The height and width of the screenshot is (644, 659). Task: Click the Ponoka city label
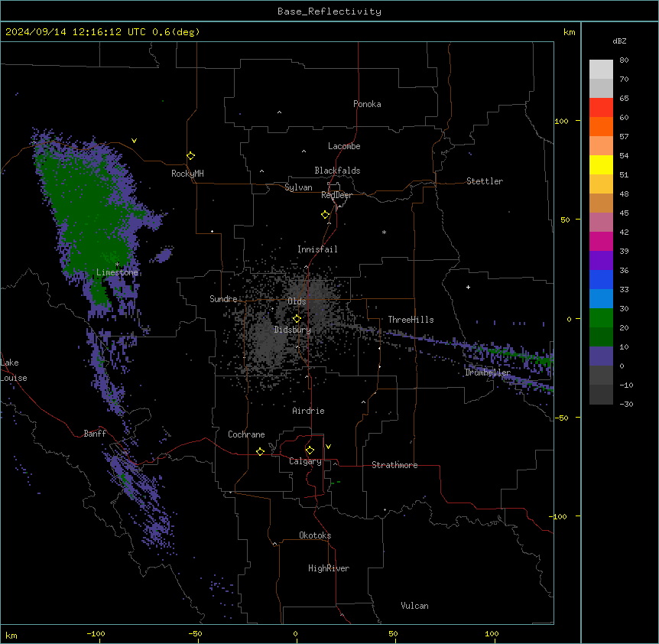tap(367, 104)
